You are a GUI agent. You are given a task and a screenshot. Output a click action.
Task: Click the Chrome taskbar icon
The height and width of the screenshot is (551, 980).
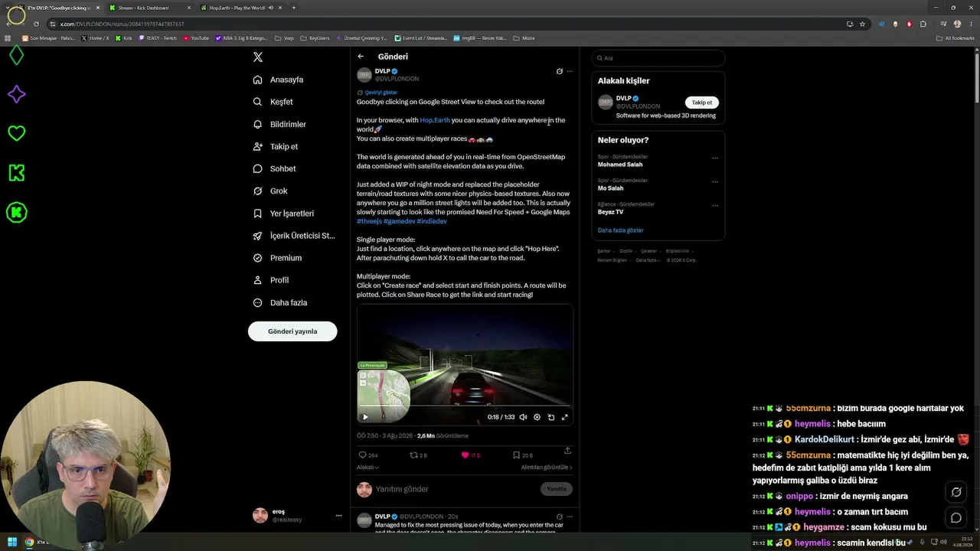[29, 543]
